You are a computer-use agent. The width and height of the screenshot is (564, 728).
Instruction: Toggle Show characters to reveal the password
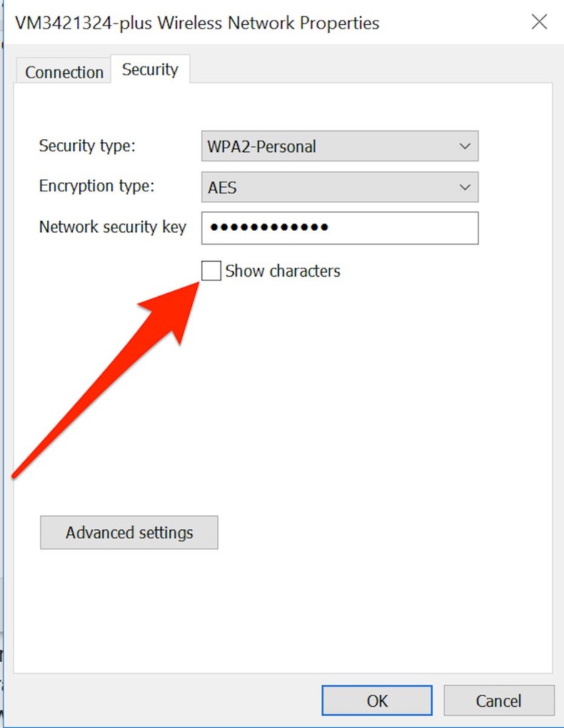[211, 271]
